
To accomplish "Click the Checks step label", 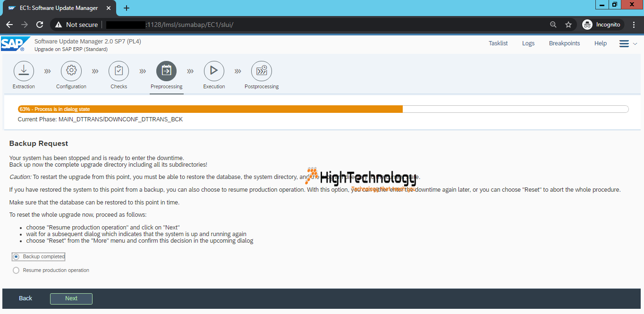I will click(x=119, y=87).
